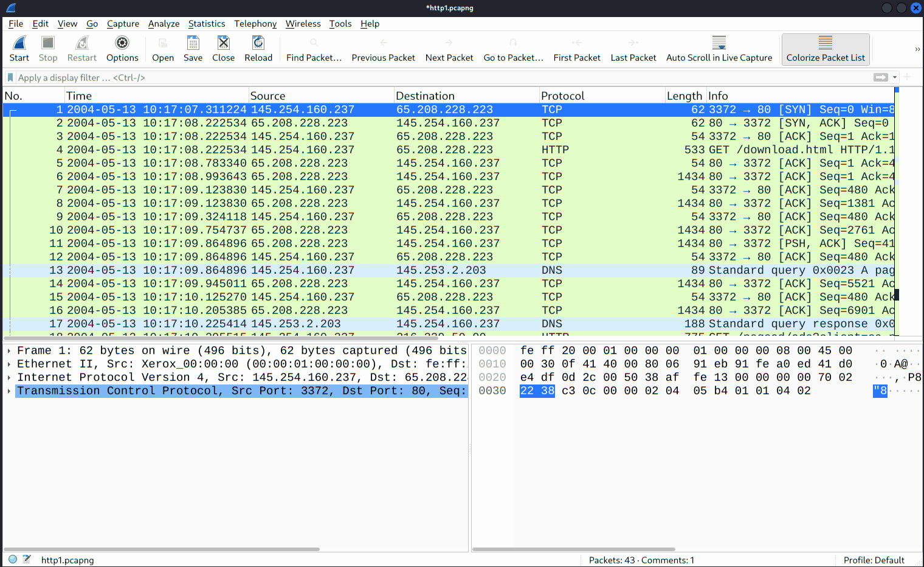Open the Wireless menu
This screenshot has height=567, width=924.
click(x=303, y=24)
